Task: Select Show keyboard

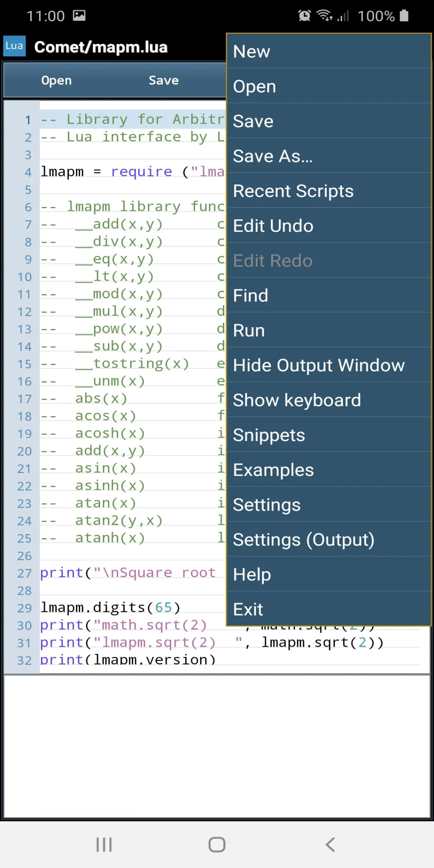Action: (329, 400)
